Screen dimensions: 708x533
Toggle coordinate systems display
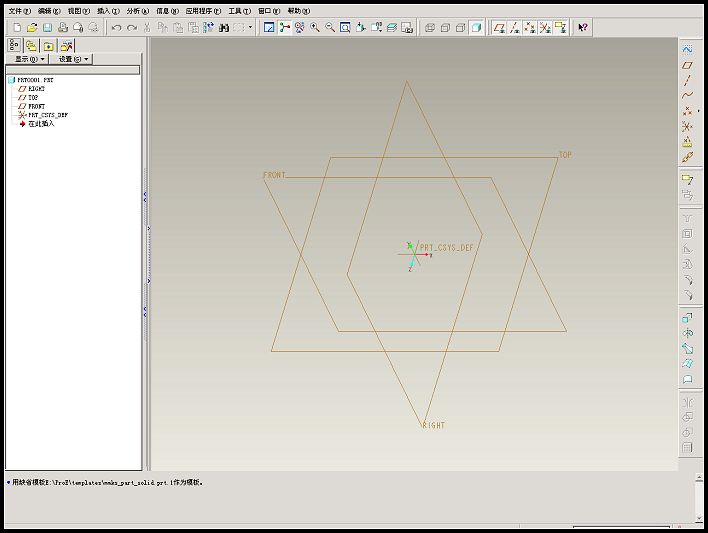click(x=545, y=28)
